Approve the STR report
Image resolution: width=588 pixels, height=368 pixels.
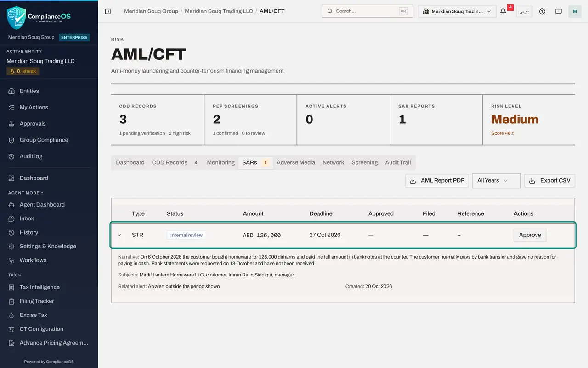tap(530, 235)
